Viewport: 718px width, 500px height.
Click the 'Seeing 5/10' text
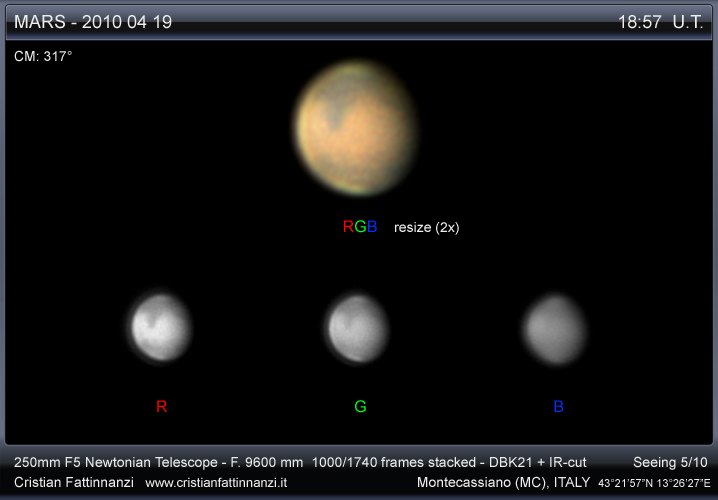point(670,462)
